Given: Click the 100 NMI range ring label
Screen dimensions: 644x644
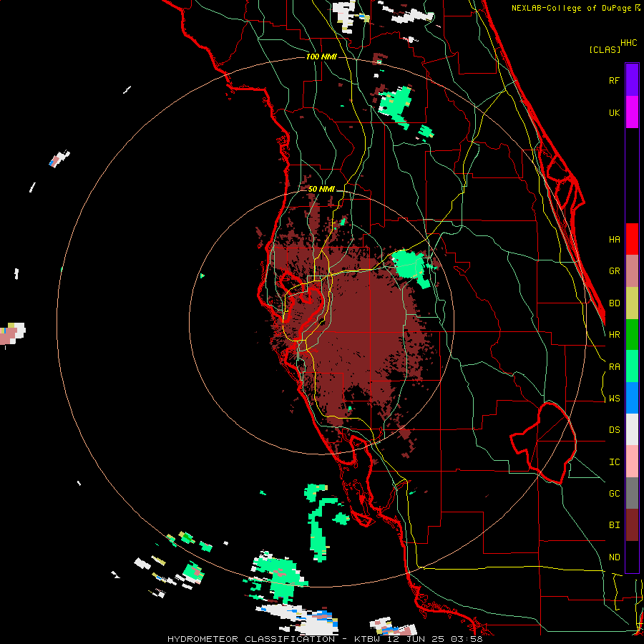Looking at the screenshot, I should pyautogui.click(x=321, y=57).
